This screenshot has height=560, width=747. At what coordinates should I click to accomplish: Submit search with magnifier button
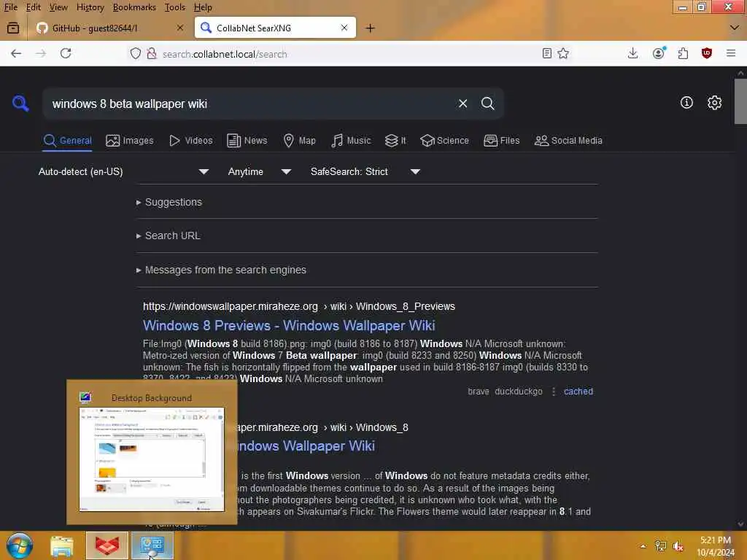tap(487, 104)
